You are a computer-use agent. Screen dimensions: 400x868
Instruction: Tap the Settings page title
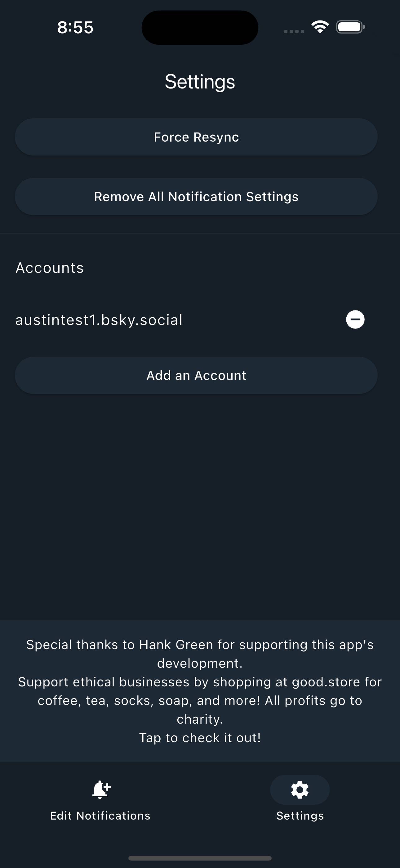point(200,81)
